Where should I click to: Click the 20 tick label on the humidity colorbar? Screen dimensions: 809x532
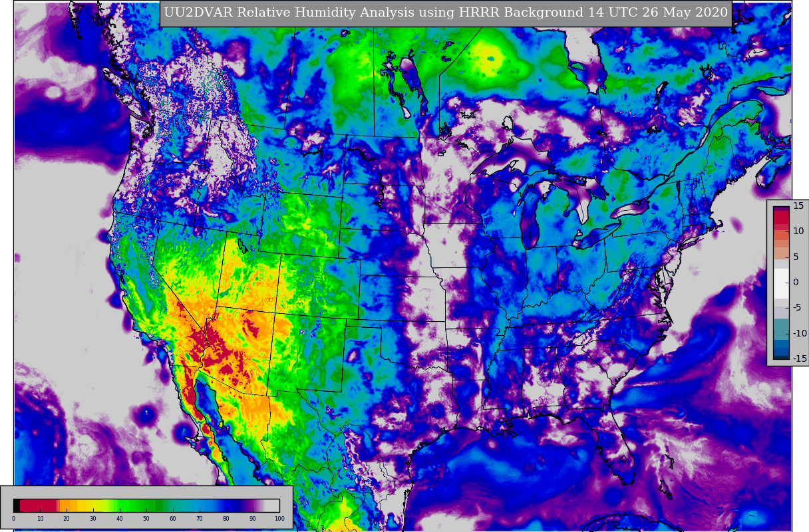(66, 519)
